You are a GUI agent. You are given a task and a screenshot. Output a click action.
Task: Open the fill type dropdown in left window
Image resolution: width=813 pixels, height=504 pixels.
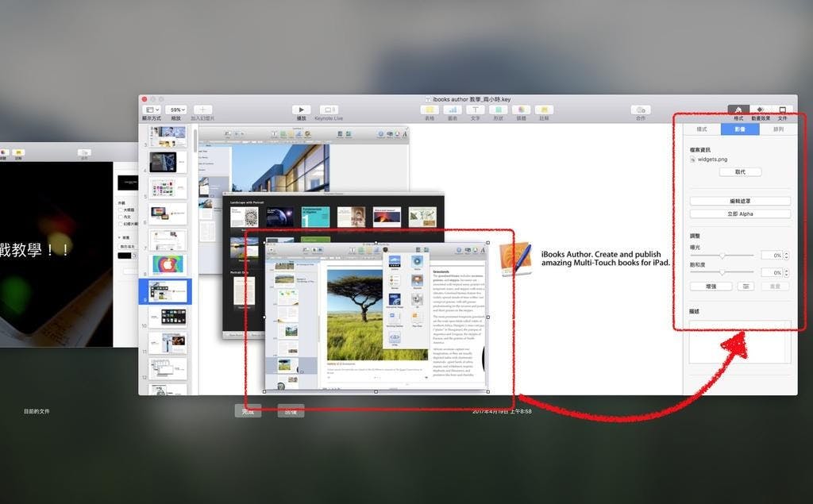click(x=128, y=246)
